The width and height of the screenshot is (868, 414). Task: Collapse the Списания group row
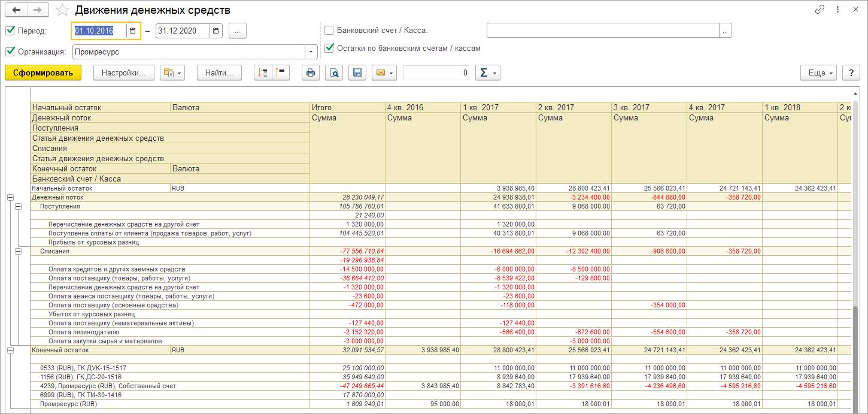pos(18,251)
